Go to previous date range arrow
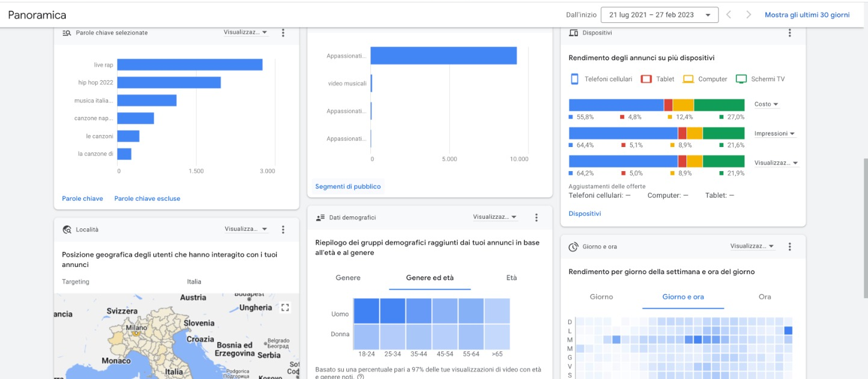The height and width of the screenshot is (379, 868). (729, 15)
